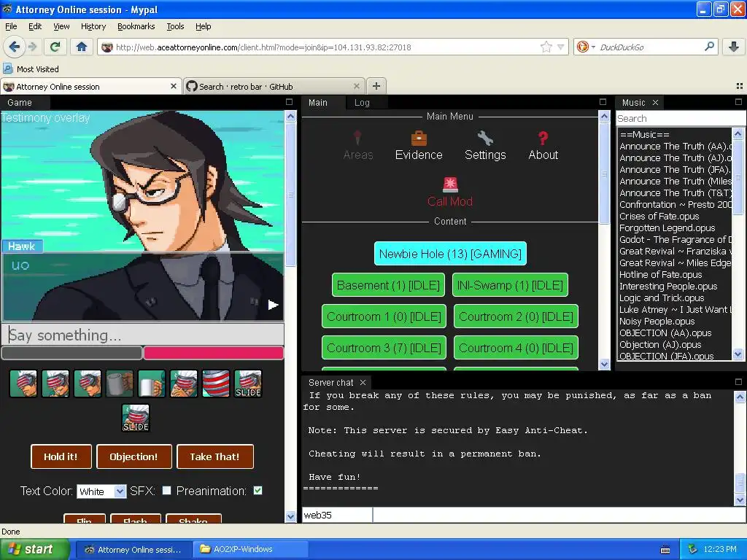Screen dimensions: 747x560
Task: Advance the dialogue with the white arrow
Action: 273,305
